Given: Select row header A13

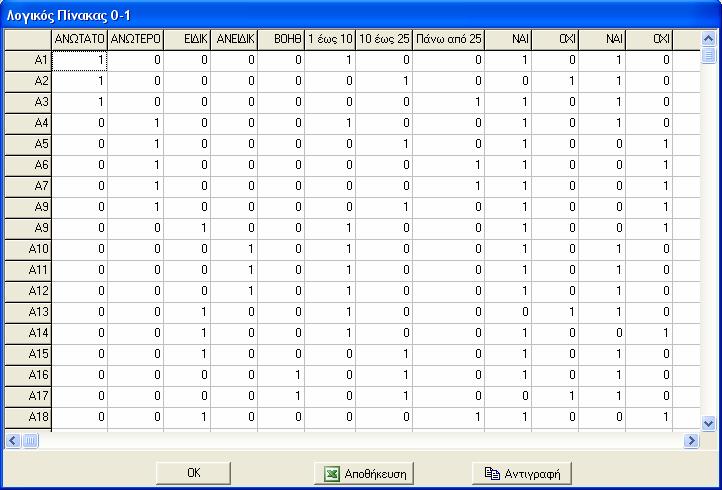Looking at the screenshot, I should (x=28, y=313).
